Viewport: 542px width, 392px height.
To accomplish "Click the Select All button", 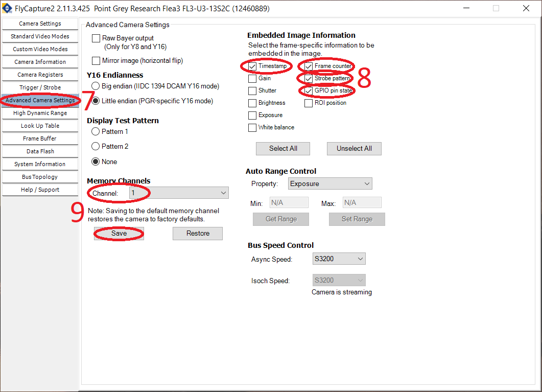I will (x=282, y=148).
